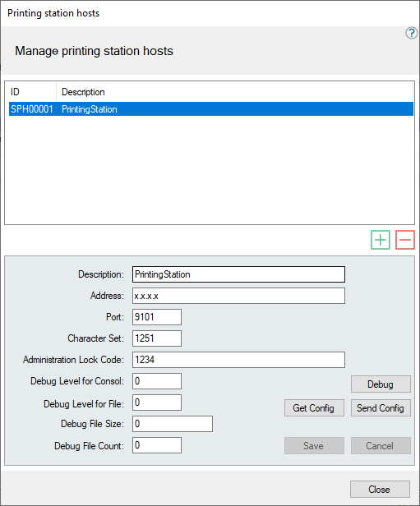The width and height of the screenshot is (420, 506).
Task: Click the Debug File Size input
Action: tap(173, 424)
